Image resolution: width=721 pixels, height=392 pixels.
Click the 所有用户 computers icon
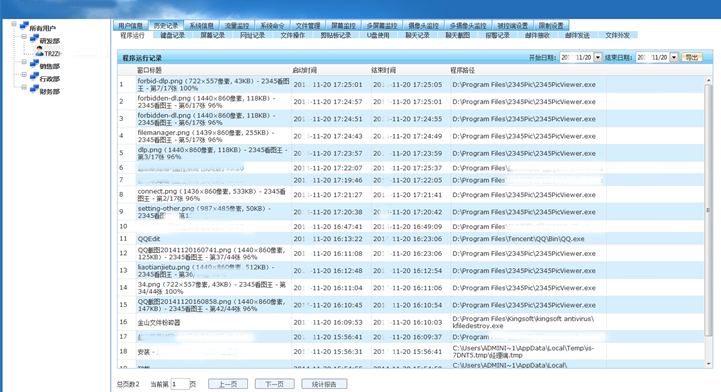pos(24,26)
